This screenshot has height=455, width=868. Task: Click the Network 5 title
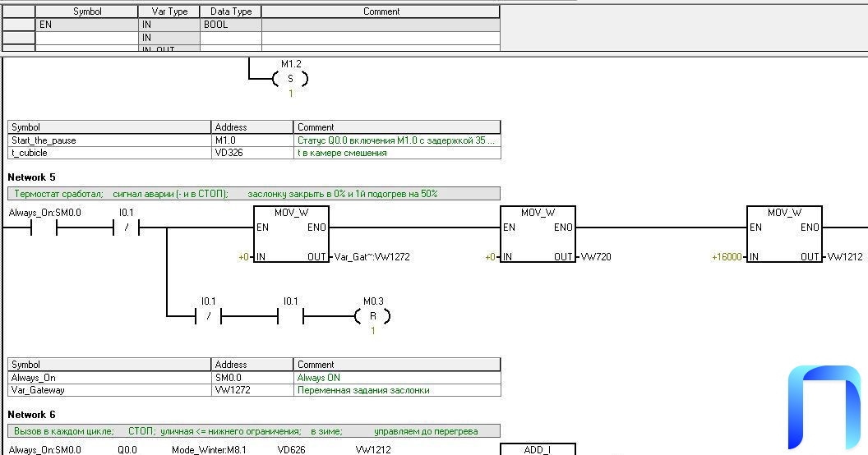click(31, 177)
